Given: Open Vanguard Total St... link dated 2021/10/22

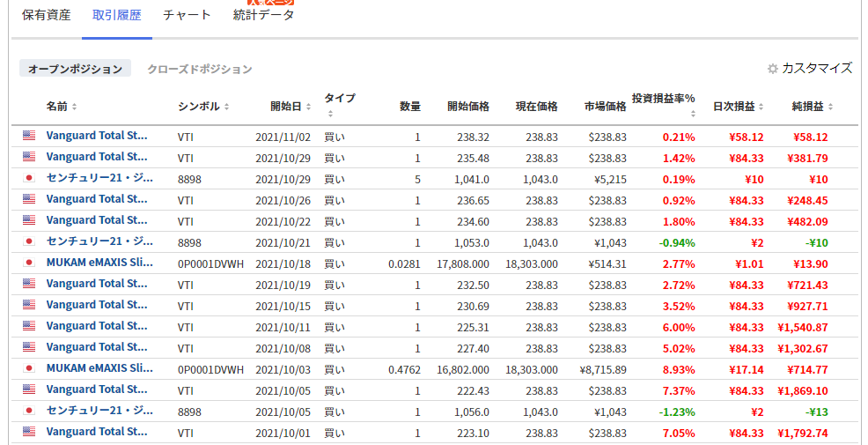Looking at the screenshot, I should click(97, 220).
